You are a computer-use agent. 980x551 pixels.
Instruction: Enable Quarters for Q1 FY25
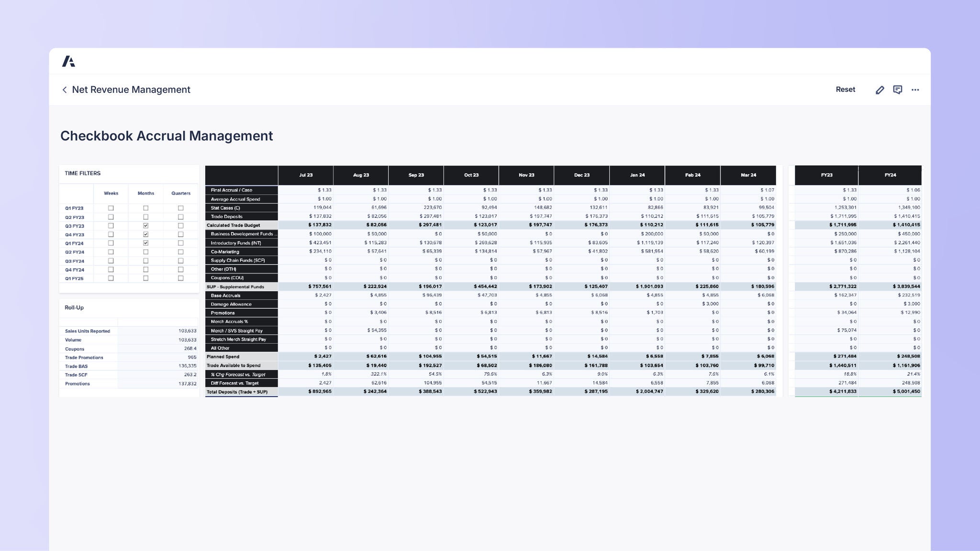pyautogui.click(x=180, y=278)
